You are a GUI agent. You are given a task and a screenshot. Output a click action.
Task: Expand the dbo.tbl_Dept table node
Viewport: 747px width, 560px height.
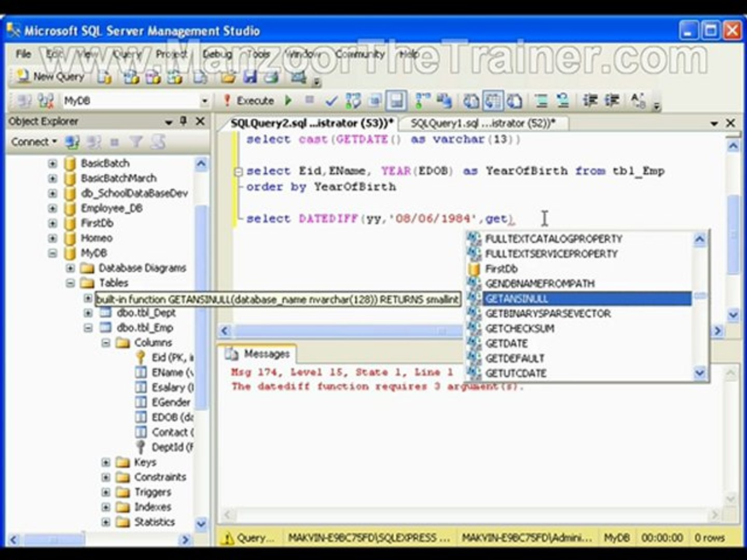(88, 313)
